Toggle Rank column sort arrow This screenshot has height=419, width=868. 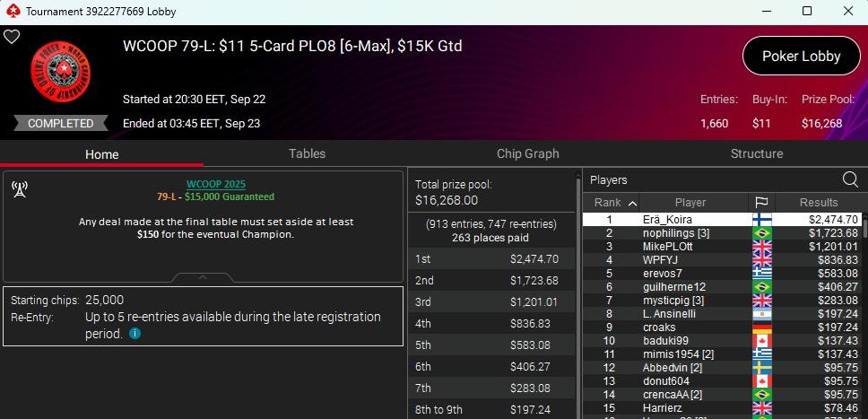point(631,203)
